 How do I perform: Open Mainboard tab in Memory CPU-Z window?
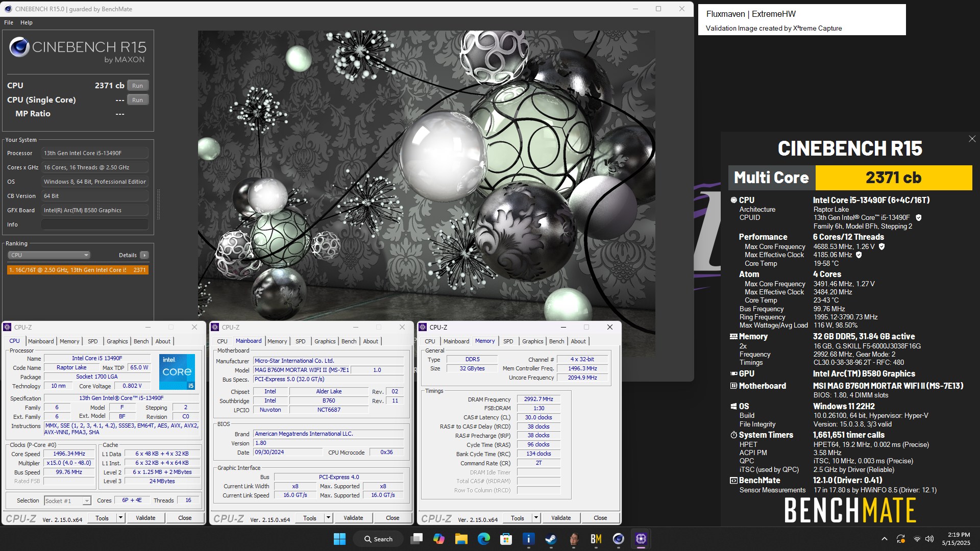pyautogui.click(x=456, y=341)
